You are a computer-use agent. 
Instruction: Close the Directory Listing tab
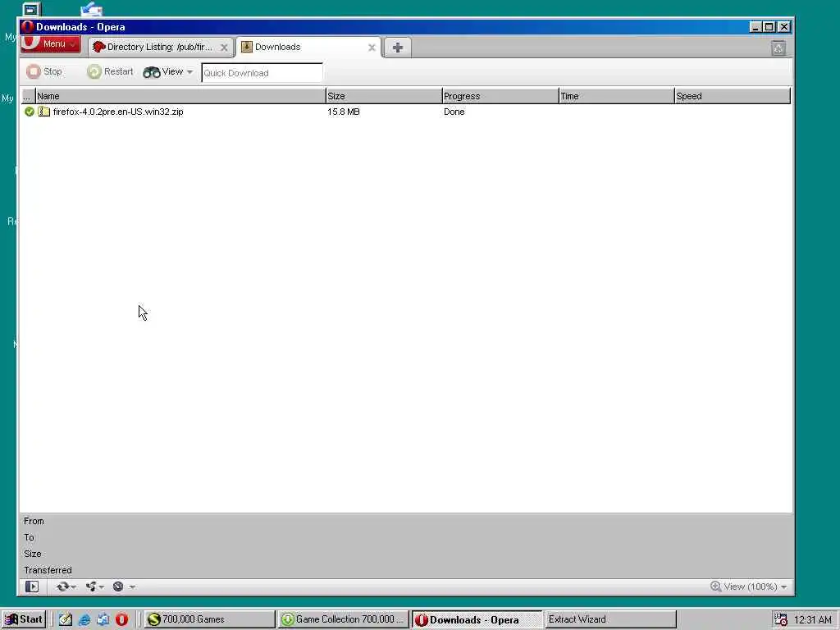point(224,48)
